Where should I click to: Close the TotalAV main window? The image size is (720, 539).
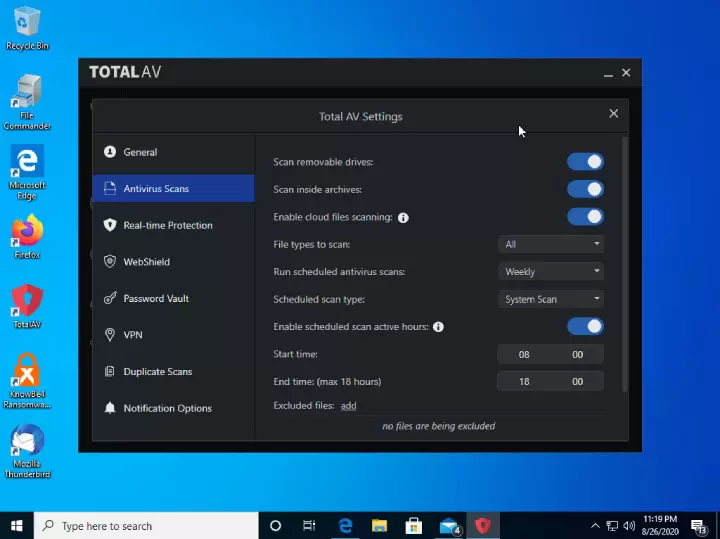[626, 73]
